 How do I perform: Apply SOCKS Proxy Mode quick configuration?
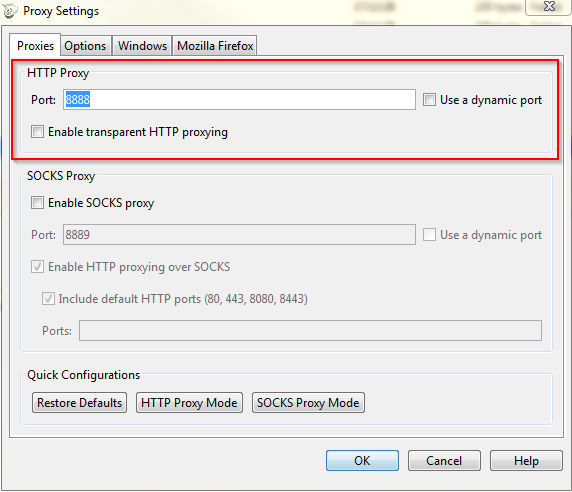308,403
